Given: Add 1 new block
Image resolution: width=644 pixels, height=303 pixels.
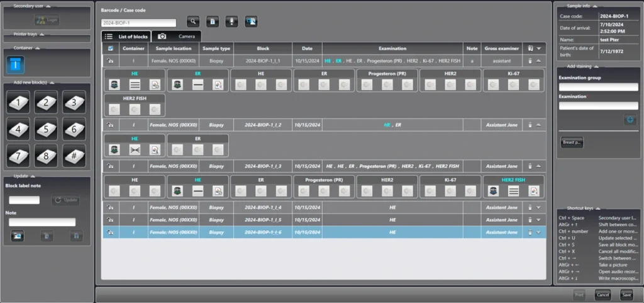Looking at the screenshot, I should pos(18,102).
